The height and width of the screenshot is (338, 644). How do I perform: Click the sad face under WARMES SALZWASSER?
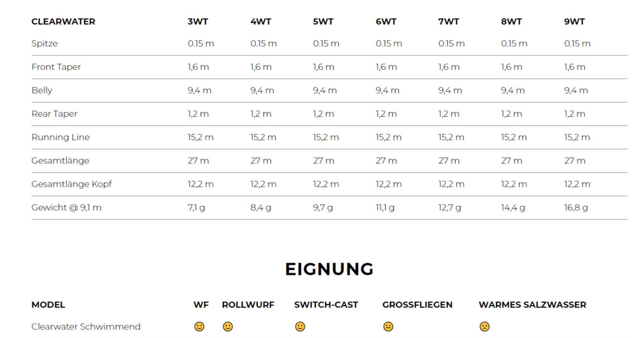point(485,327)
